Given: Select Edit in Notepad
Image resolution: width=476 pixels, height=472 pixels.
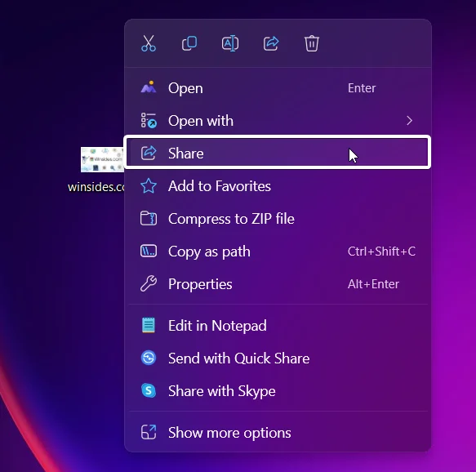Looking at the screenshot, I should coord(278,326).
